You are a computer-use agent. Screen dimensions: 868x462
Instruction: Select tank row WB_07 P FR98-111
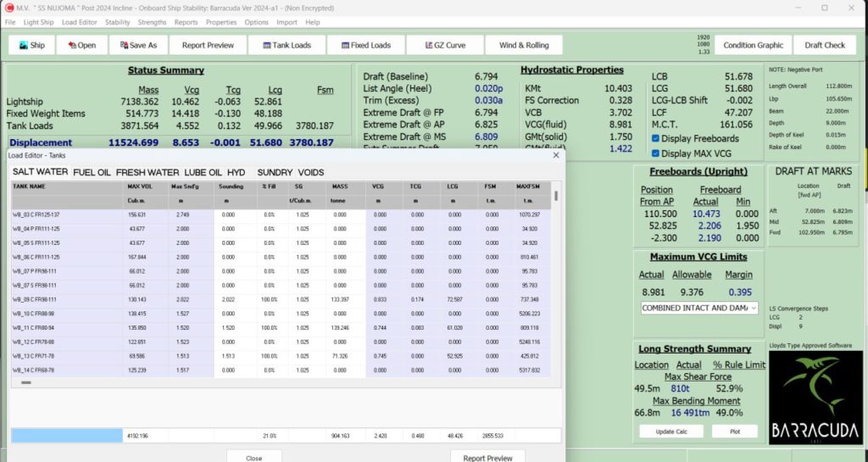click(281, 271)
